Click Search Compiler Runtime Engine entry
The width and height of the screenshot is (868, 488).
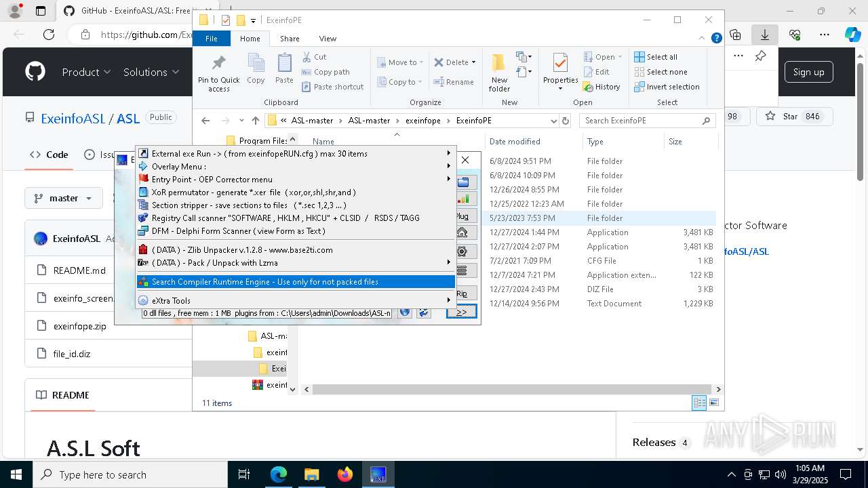295,282
